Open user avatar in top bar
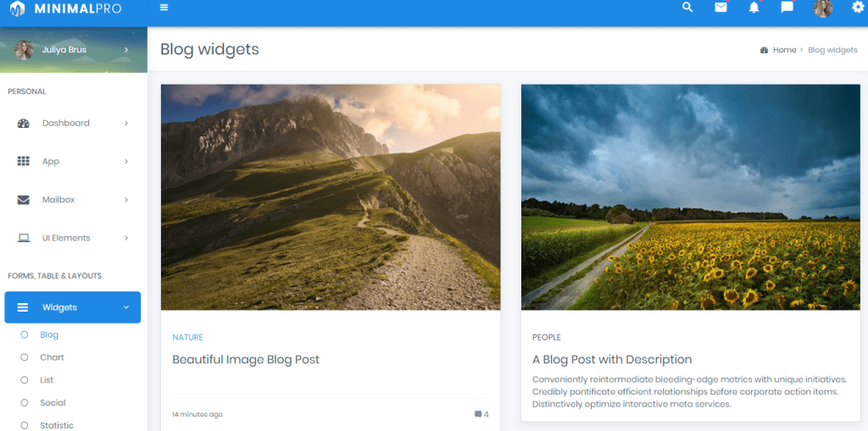 [822, 8]
